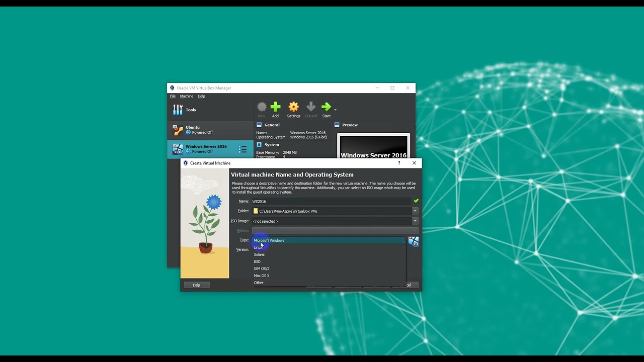Image resolution: width=644 pixels, height=362 pixels.
Task: Click the System section header
Action: pos(272,145)
